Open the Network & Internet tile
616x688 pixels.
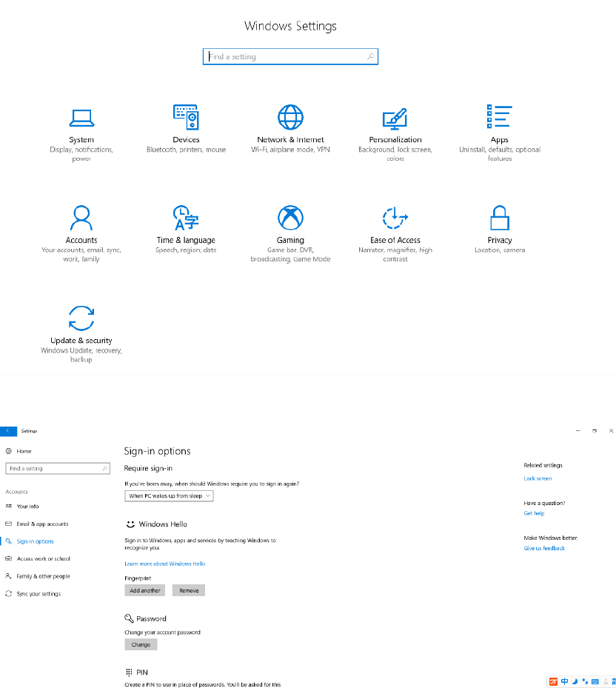coord(290,129)
